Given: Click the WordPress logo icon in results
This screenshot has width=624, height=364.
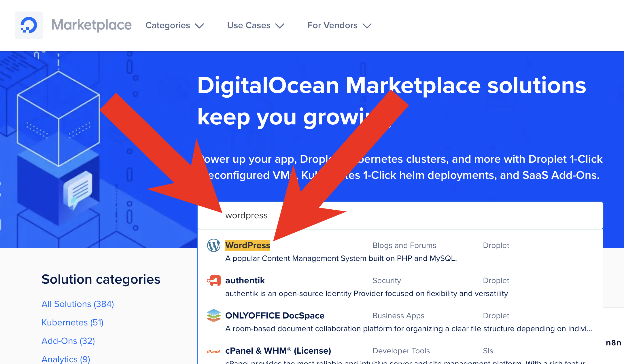Looking at the screenshot, I should 213,245.
